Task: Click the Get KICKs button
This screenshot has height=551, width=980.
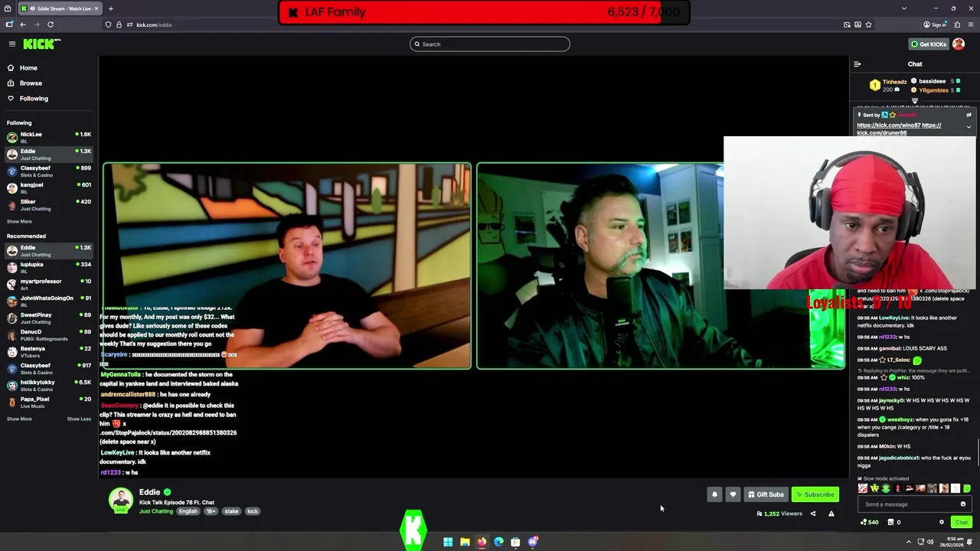Action: (929, 44)
